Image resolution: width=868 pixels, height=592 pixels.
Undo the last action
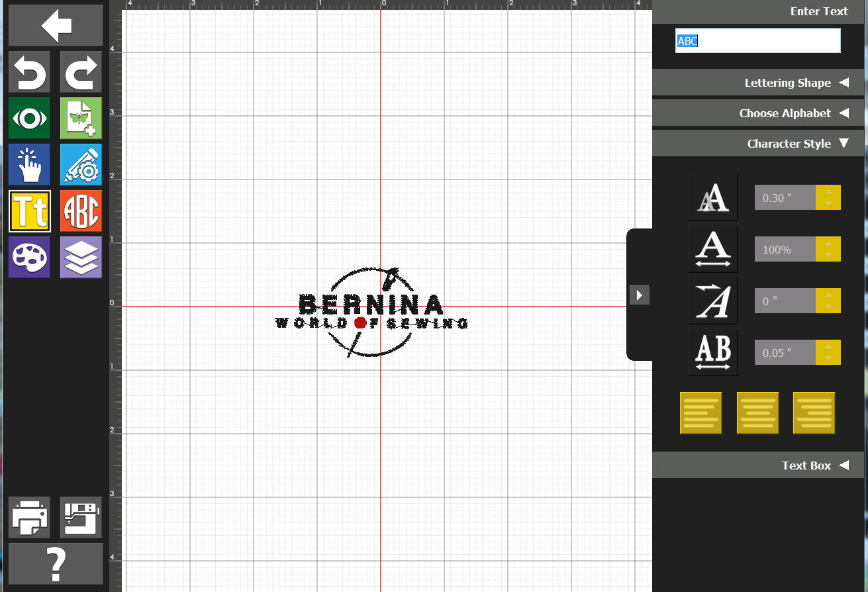click(x=29, y=72)
